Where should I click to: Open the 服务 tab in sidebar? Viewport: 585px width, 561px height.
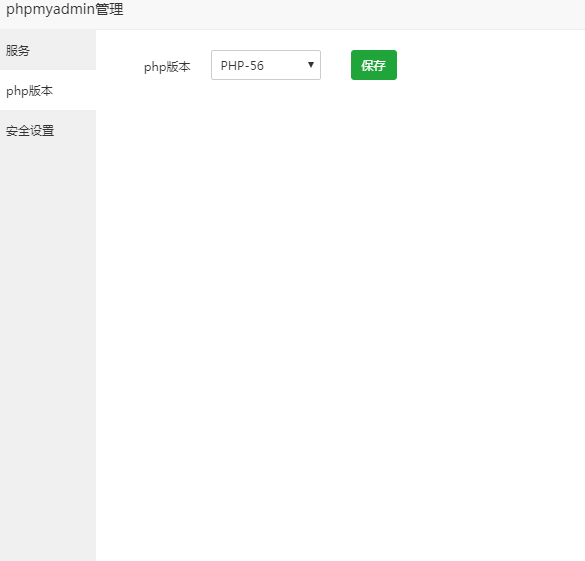click(48, 50)
